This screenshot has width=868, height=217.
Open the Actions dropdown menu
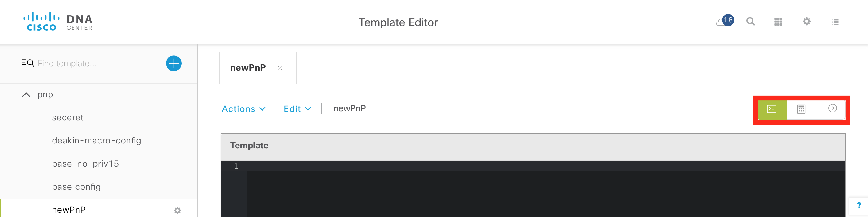(x=243, y=109)
